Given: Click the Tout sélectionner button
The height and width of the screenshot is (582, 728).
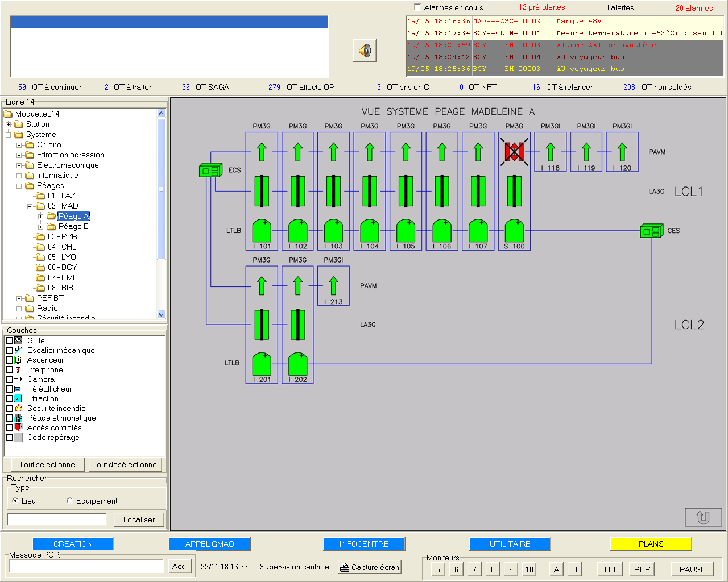Looking at the screenshot, I should [48, 464].
